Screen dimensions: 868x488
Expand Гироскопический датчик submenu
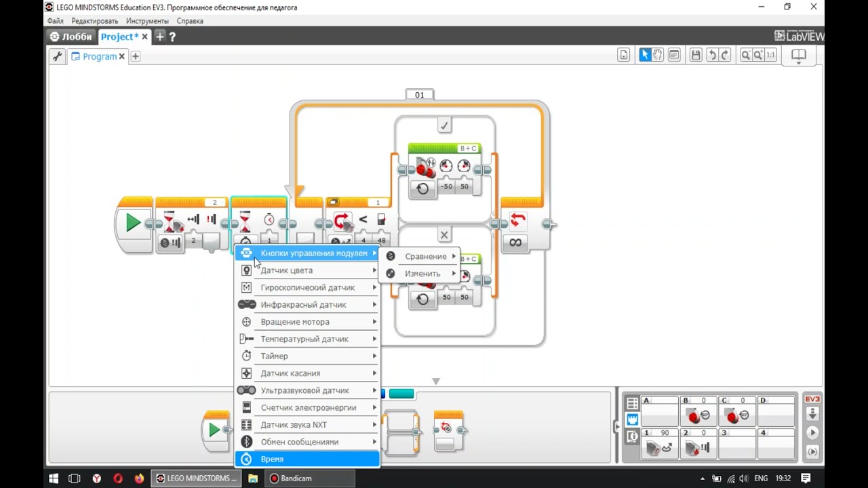pos(307,287)
